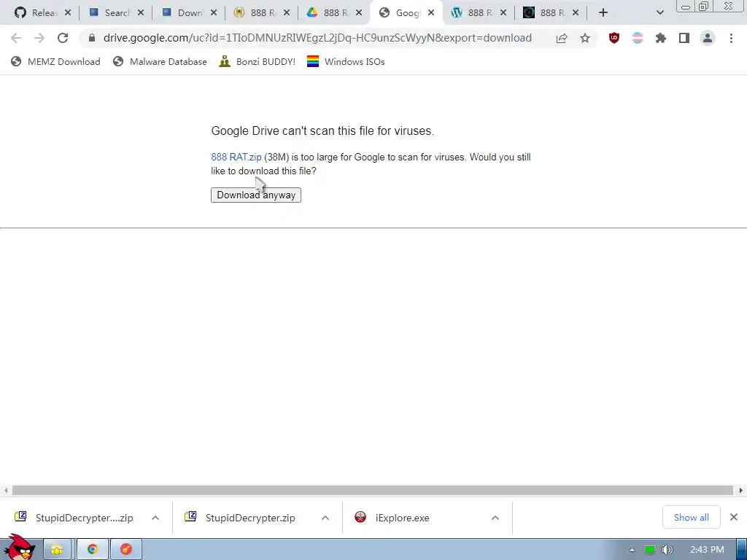Open the profile avatar menu

point(708,38)
